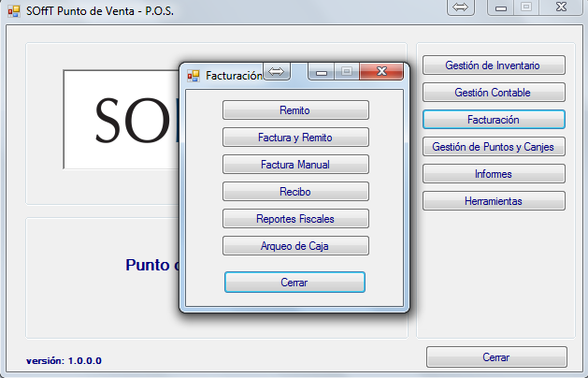Launch Reportes Fiscales
588x378 pixels.
pyautogui.click(x=295, y=219)
